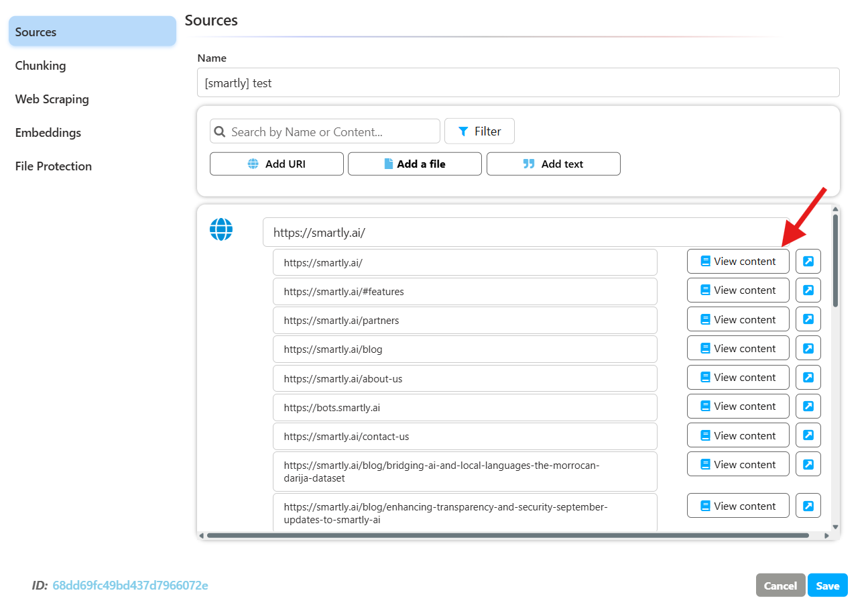Click the Add a file button
The width and height of the screenshot is (868, 601).
(415, 164)
